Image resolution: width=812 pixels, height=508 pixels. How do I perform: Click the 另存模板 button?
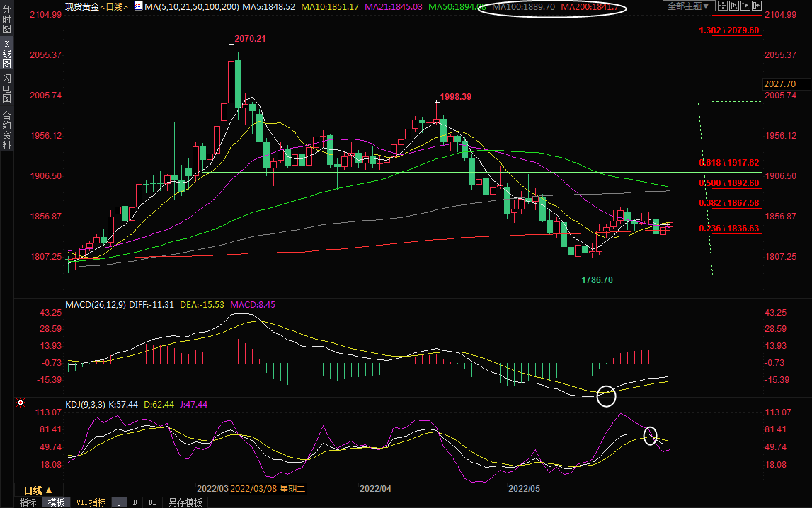click(185, 502)
